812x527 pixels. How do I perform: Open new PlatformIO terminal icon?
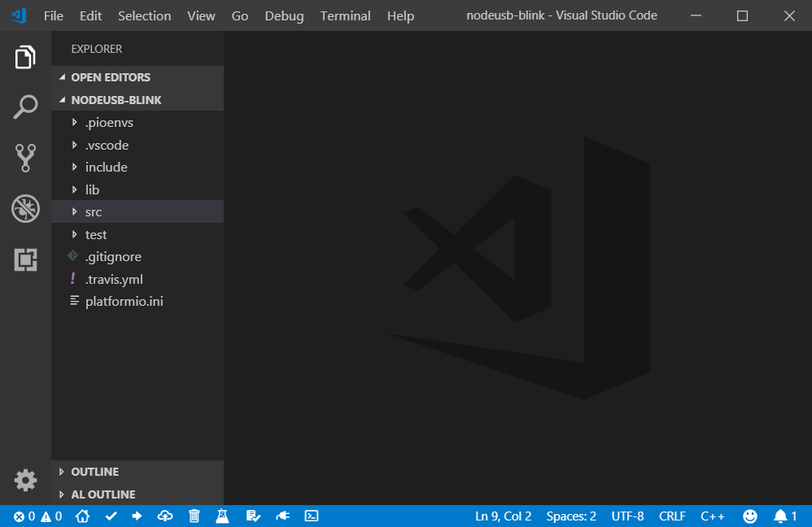pos(312,516)
